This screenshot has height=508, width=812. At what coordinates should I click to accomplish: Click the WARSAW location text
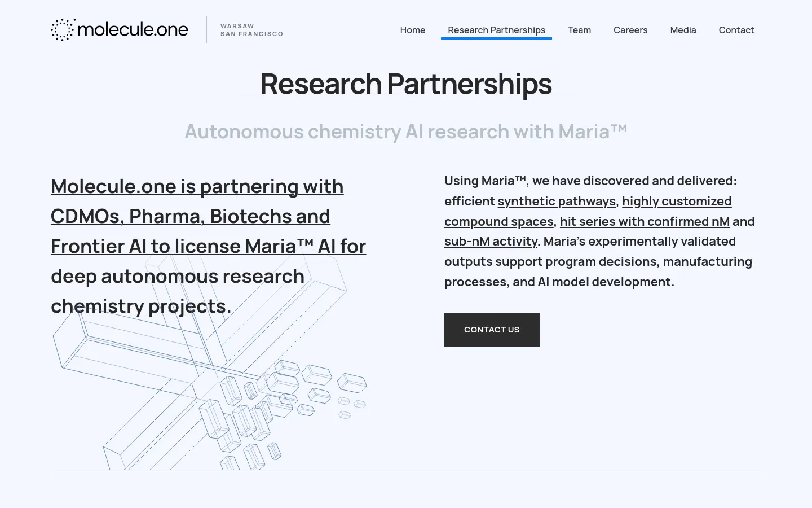click(237, 26)
